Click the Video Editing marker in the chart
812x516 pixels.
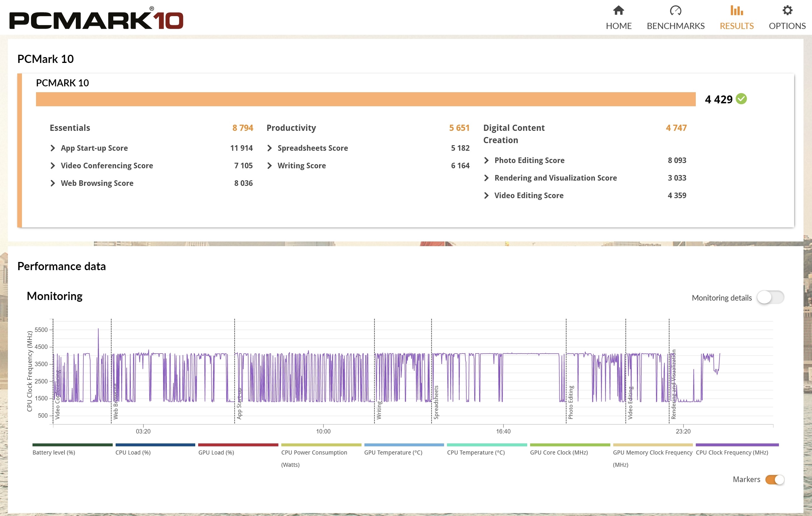[630, 403]
